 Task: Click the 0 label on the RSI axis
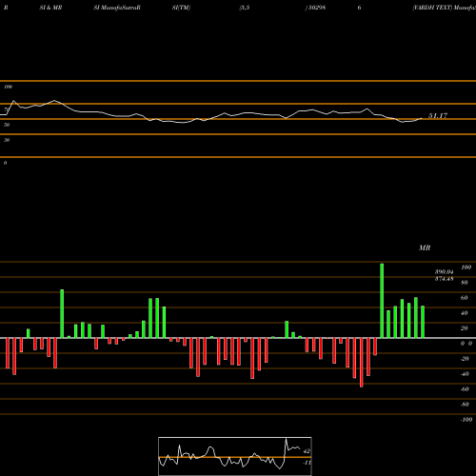tap(5, 163)
